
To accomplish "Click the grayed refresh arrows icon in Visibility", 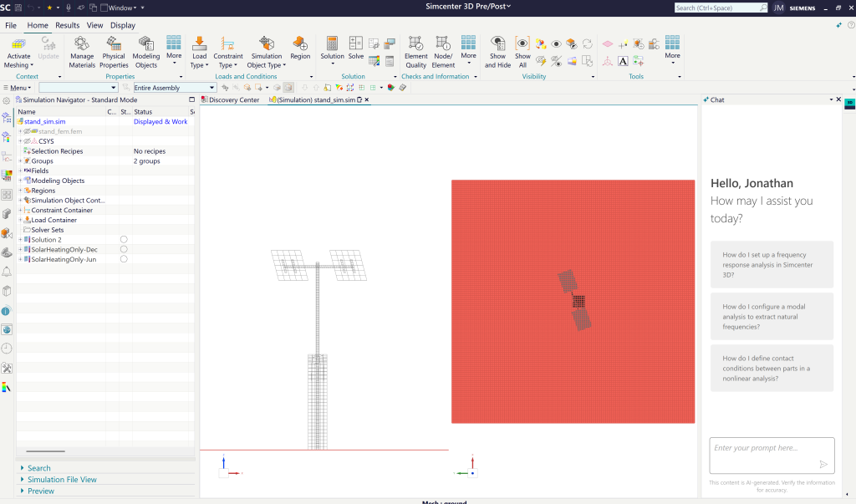I will click(588, 43).
